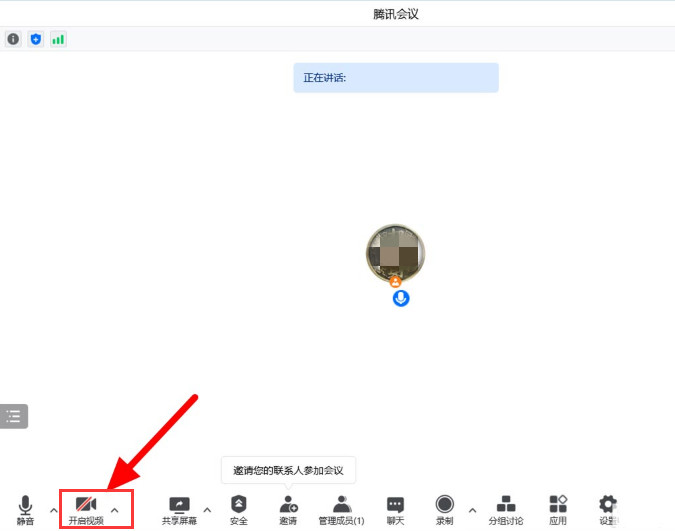Open the 聊天 chat panel
This screenshot has height=531, width=675.
395,510
